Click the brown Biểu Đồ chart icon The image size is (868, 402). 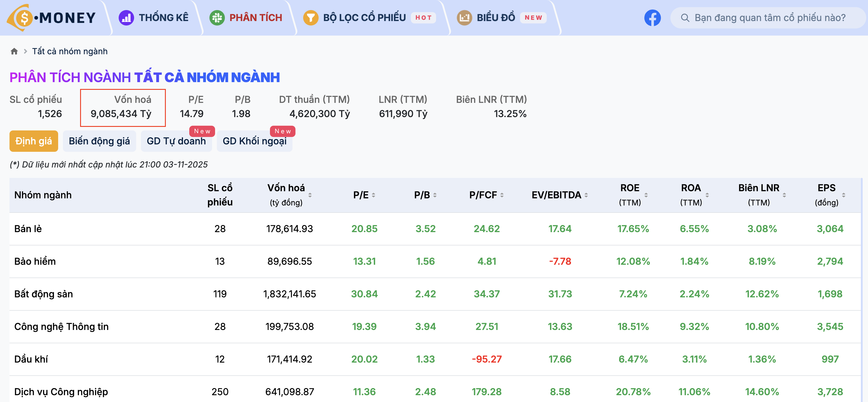click(464, 17)
